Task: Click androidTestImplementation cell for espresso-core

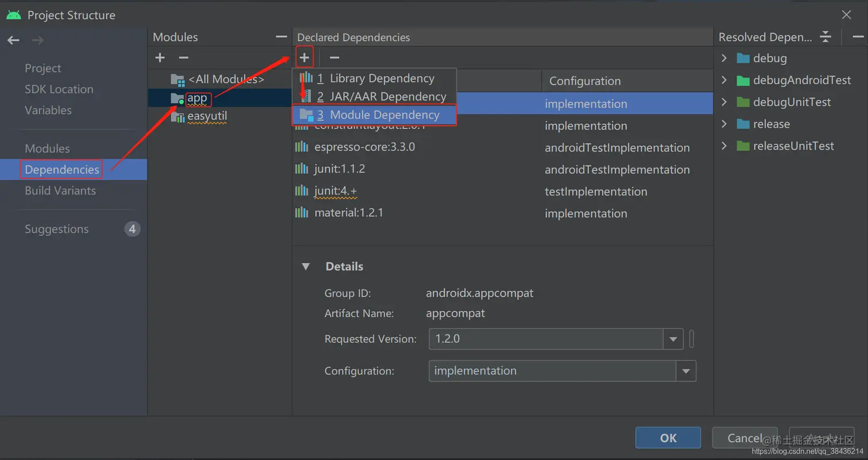Action: (617, 148)
